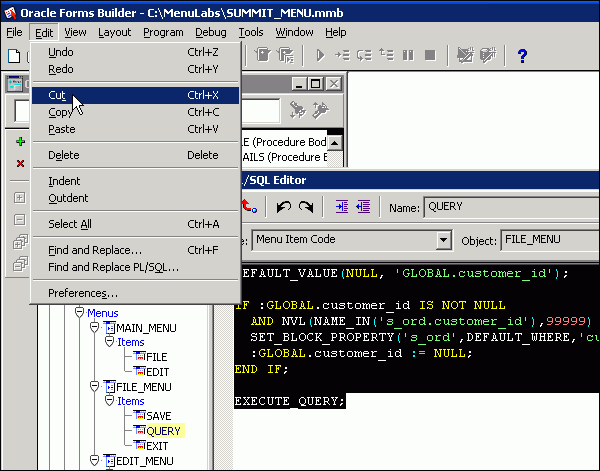Select the SAVE menu item in tree
Viewport: 600px width, 471px height.
tap(158, 416)
